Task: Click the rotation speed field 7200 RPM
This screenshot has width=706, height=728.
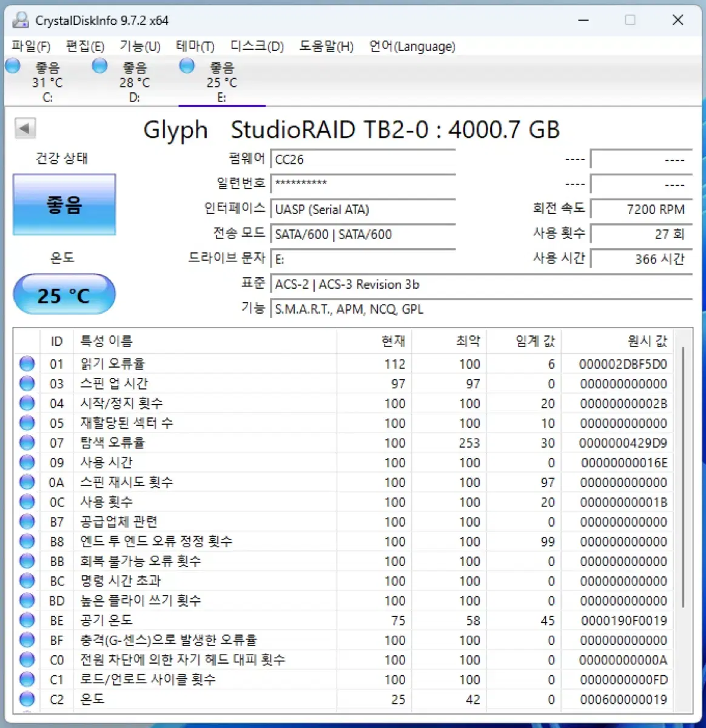Action: [x=641, y=209]
